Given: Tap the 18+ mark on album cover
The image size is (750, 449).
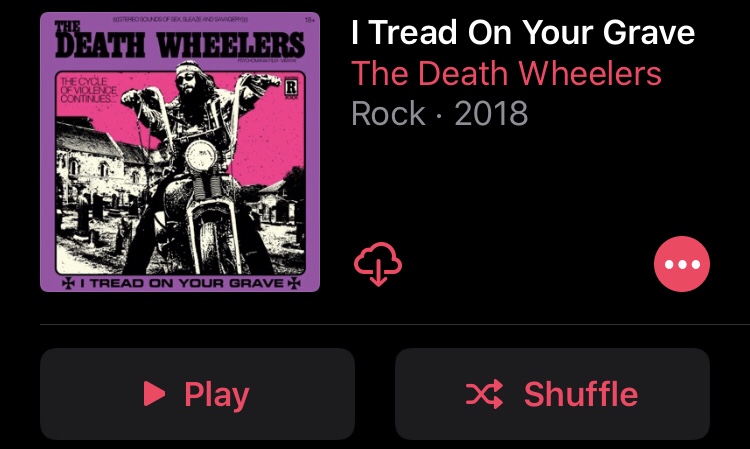Looking at the screenshot, I should pyautogui.click(x=309, y=20).
